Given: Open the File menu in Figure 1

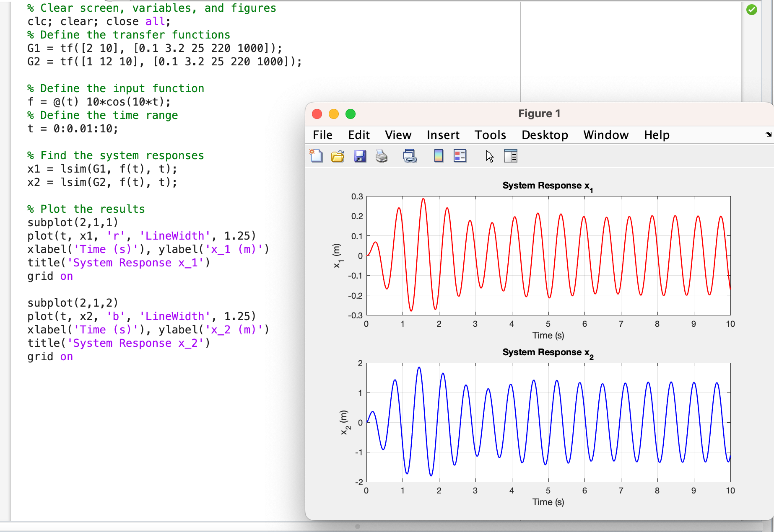Looking at the screenshot, I should pyautogui.click(x=322, y=135).
